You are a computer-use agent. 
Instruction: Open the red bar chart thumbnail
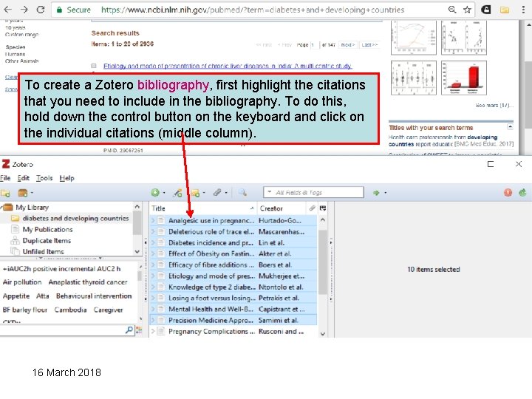464,78
